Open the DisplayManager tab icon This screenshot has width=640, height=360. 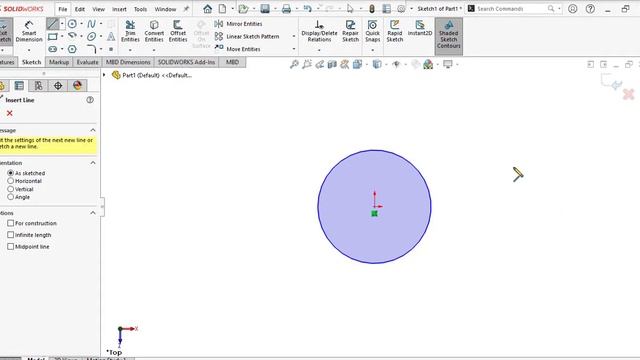78,85
